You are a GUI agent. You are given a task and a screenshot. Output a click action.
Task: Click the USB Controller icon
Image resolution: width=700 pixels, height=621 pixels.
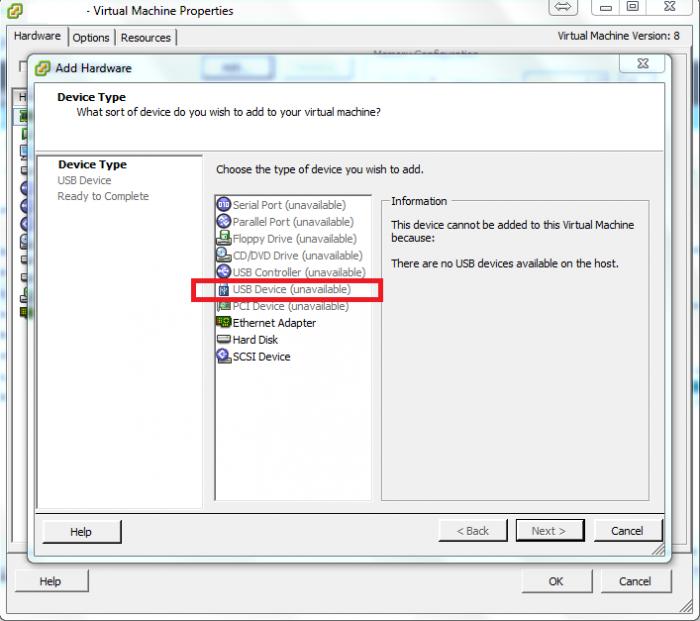point(224,271)
